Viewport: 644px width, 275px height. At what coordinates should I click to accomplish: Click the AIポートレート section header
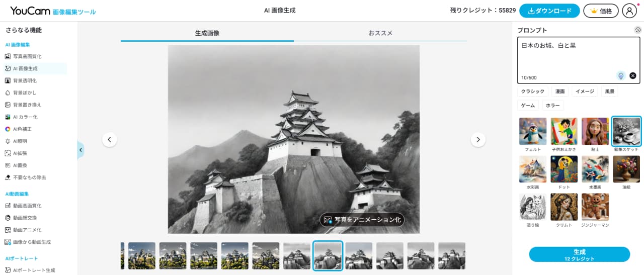22,258
